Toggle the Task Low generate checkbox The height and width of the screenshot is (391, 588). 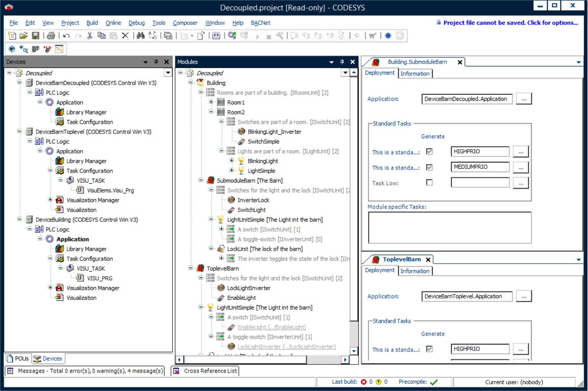(429, 182)
